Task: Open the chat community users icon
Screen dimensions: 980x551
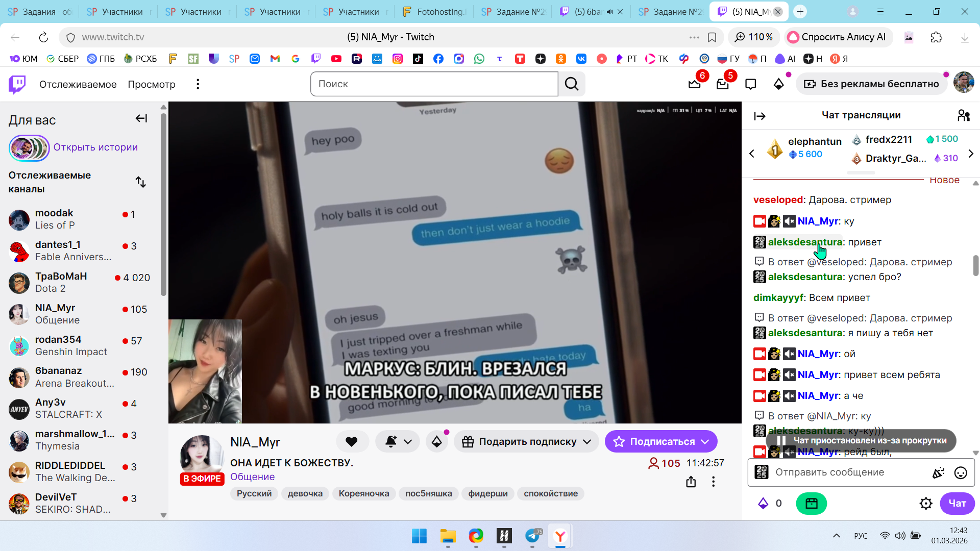Action: point(963,116)
